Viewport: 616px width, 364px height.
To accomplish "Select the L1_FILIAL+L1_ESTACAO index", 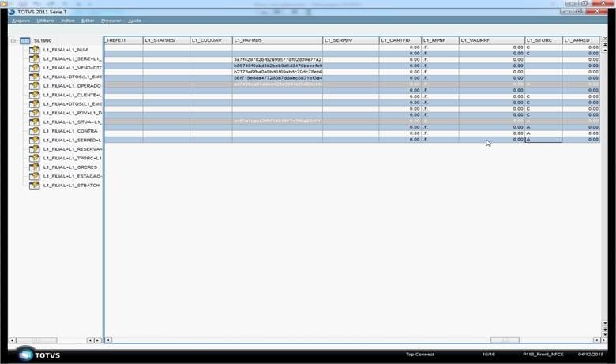I will click(73, 176).
